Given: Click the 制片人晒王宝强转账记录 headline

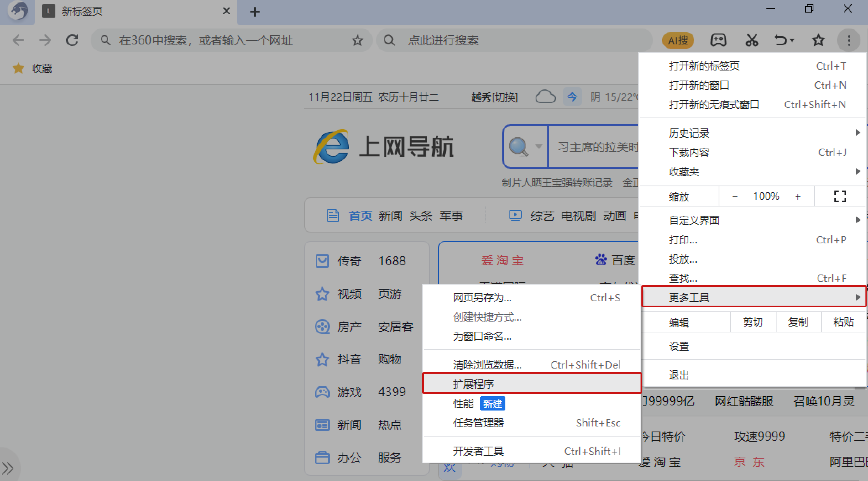Looking at the screenshot, I should 557,183.
